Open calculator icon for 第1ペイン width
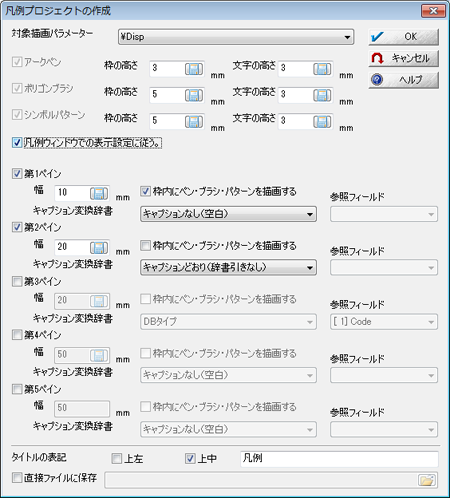 99,193
